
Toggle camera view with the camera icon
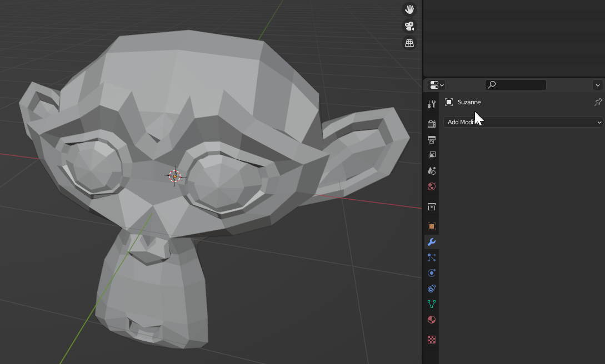[409, 26]
